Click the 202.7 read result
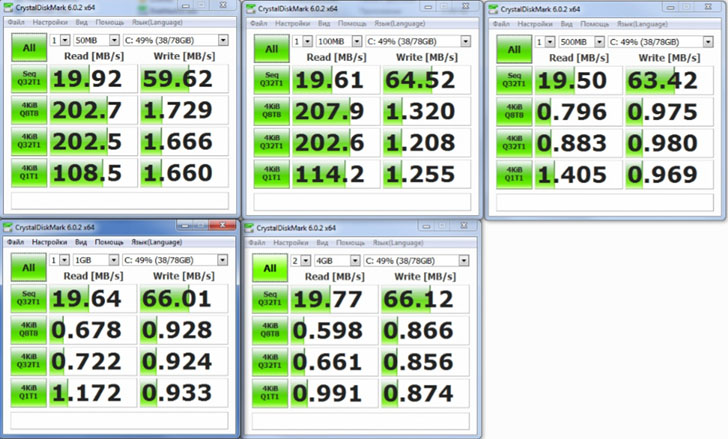Image resolution: width=728 pixels, height=439 pixels. pos(93,110)
